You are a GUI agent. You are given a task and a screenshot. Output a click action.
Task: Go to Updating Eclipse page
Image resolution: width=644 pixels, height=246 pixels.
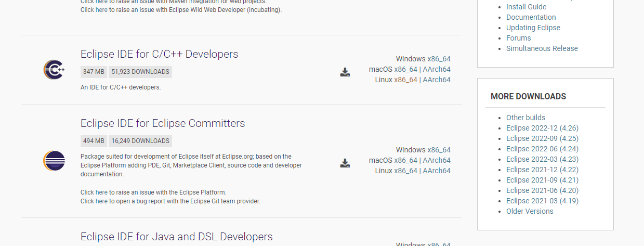tap(533, 28)
